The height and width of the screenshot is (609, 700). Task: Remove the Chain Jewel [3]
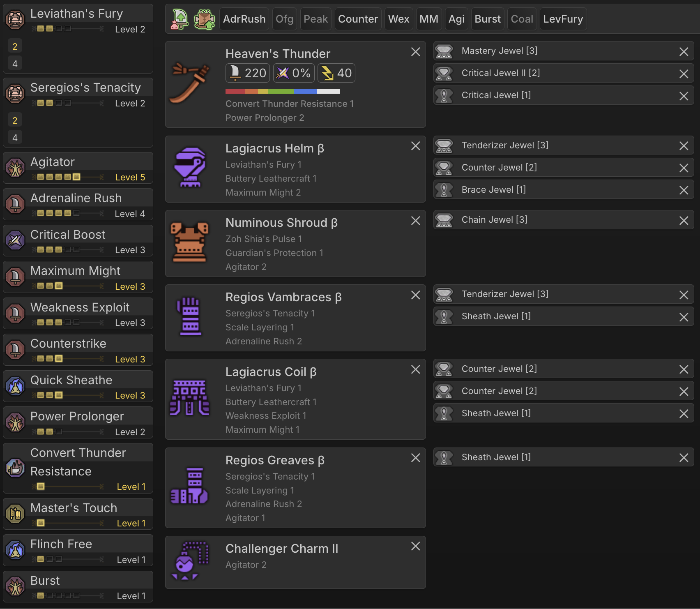684,221
